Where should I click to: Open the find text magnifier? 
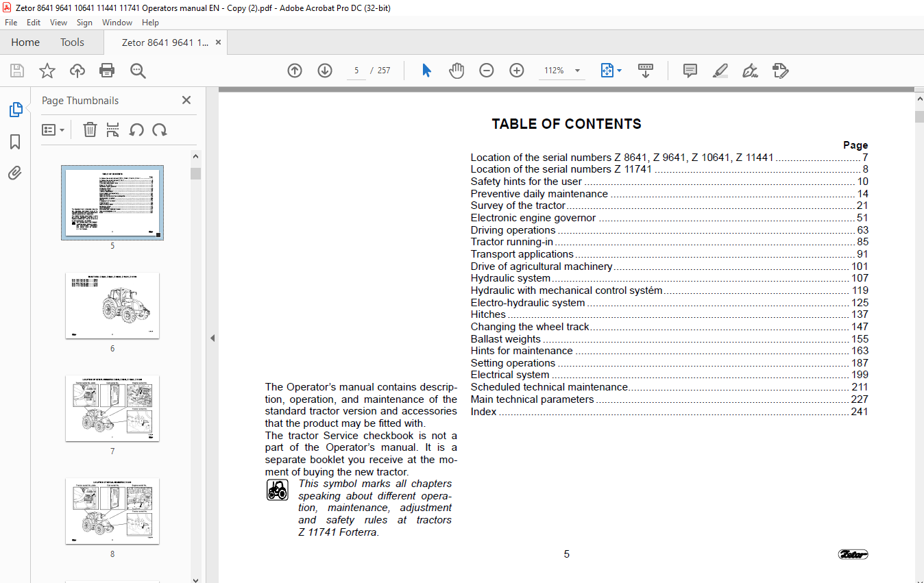click(138, 71)
